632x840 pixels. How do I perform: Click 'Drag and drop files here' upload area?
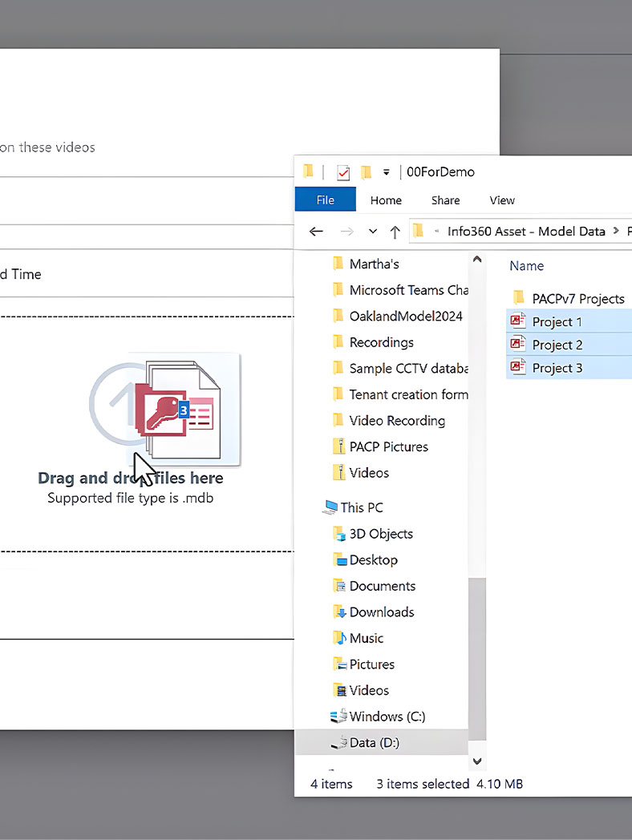point(130,478)
